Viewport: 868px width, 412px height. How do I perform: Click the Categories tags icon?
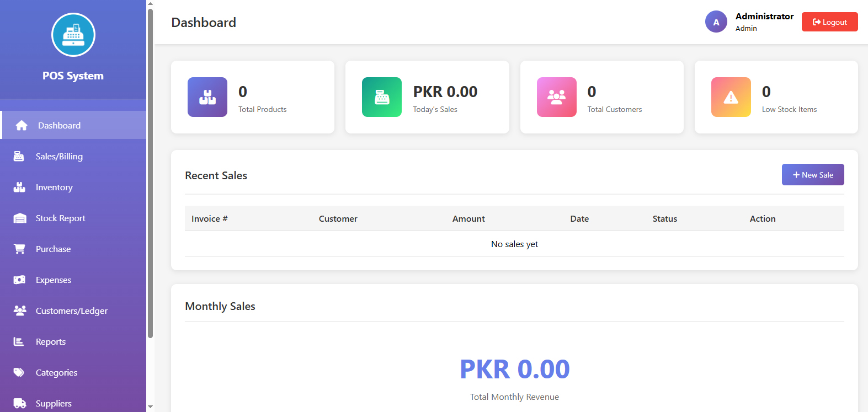(19, 372)
